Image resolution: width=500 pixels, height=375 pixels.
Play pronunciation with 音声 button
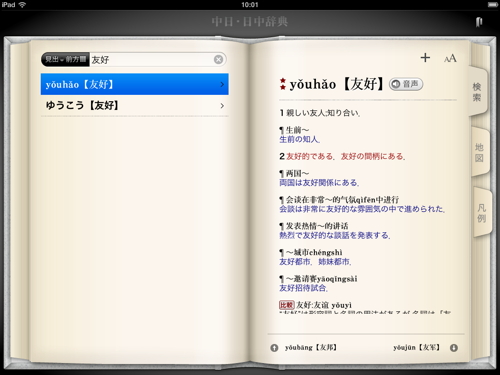(406, 84)
